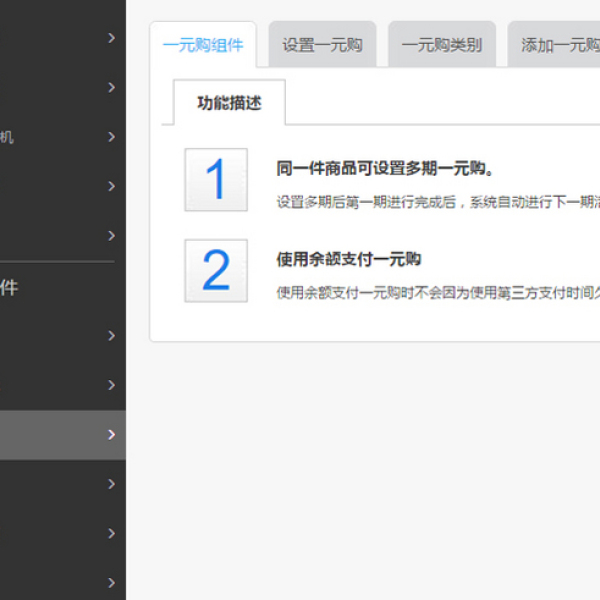
Task: Select the 功能描述 sub-tab
Action: coord(229,103)
